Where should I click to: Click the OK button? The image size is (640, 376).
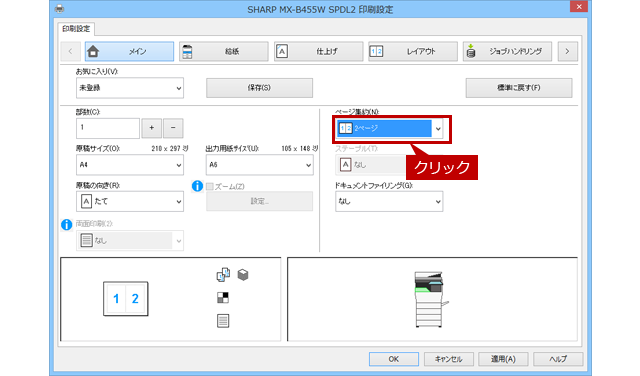coord(394,359)
